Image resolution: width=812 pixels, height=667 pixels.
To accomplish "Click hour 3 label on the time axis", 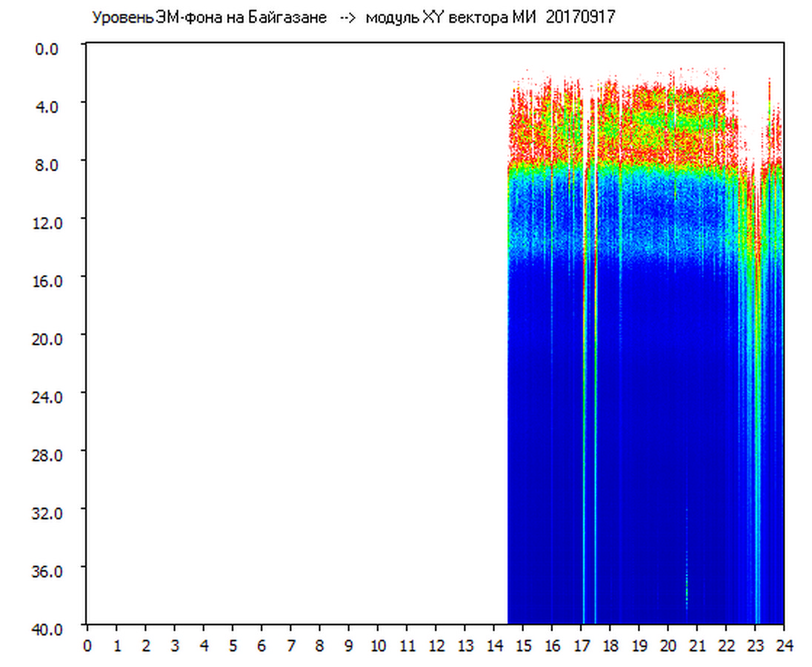I will [174, 646].
